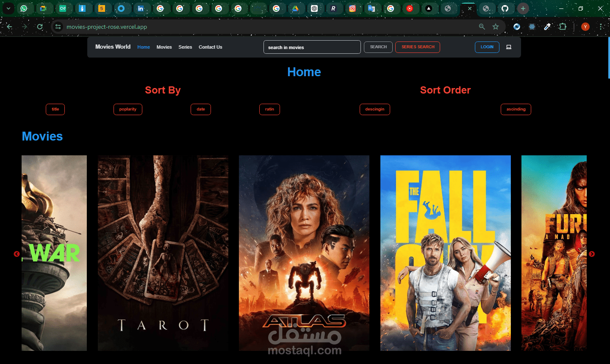Click the Sort By heading
The image size is (610, 364).
[163, 90]
